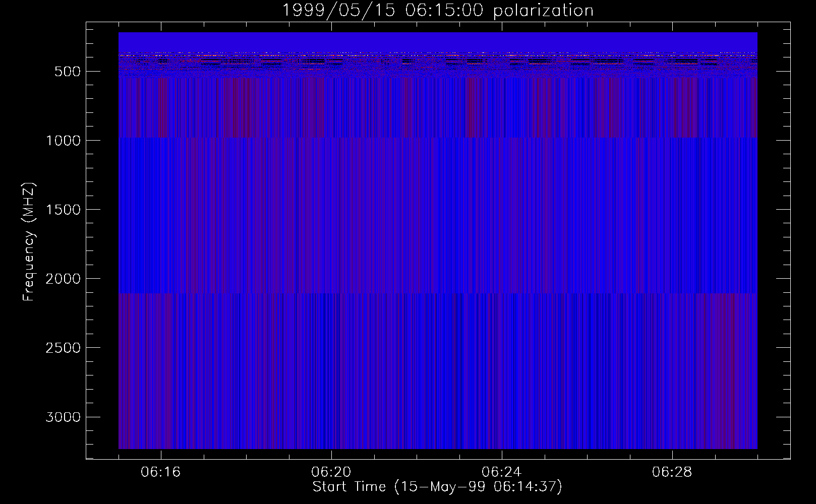Click the 2500 frequency tick label

pos(63,348)
